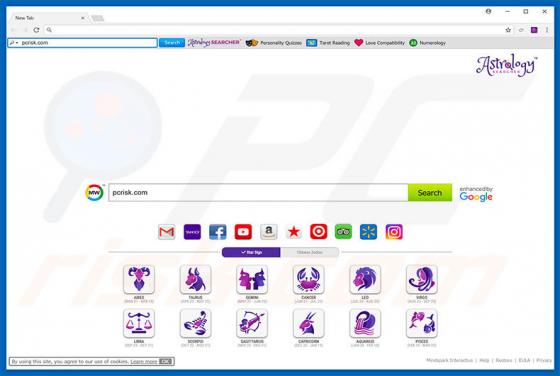Open the Help footer link

pyautogui.click(x=484, y=360)
